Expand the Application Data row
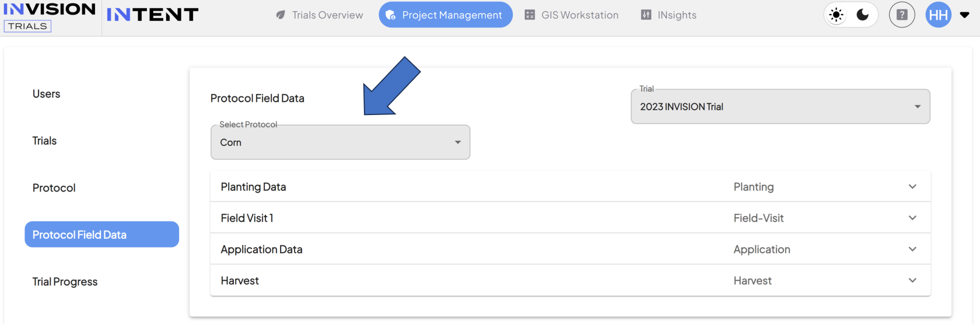980x327 pixels. [912, 249]
